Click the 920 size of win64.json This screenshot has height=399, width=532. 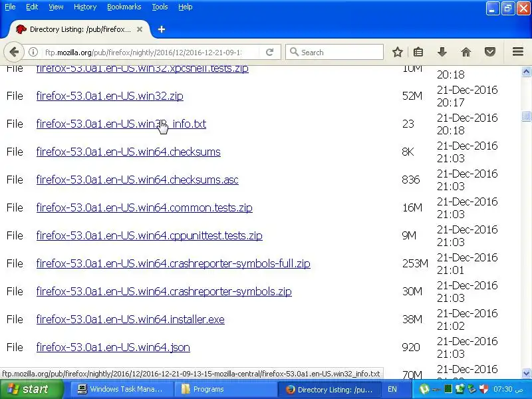point(411,347)
